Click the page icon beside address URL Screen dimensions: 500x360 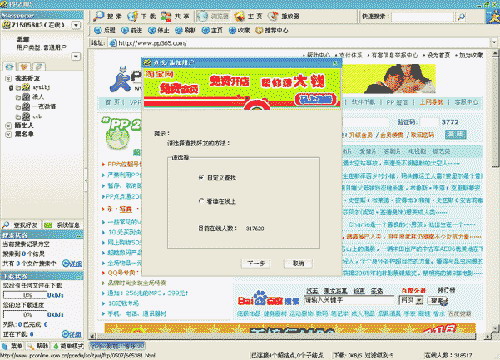click(x=113, y=43)
